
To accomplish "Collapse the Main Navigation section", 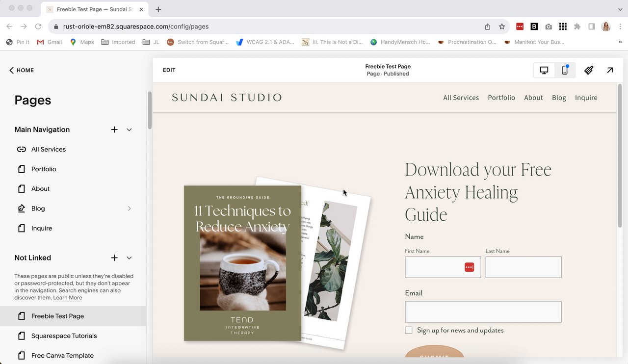I will (129, 130).
